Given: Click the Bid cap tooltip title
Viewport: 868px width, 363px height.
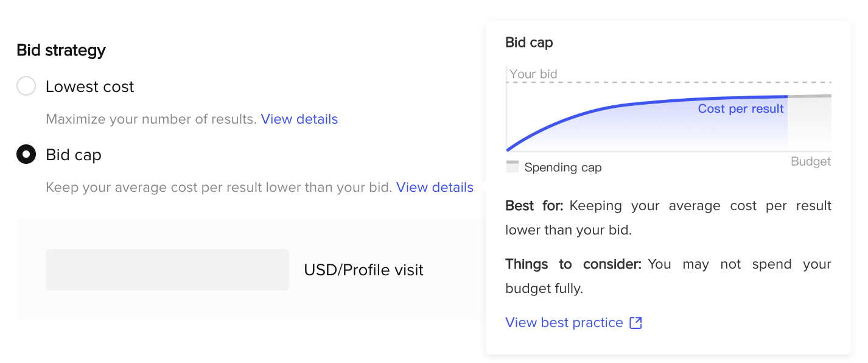Looking at the screenshot, I should 529,42.
